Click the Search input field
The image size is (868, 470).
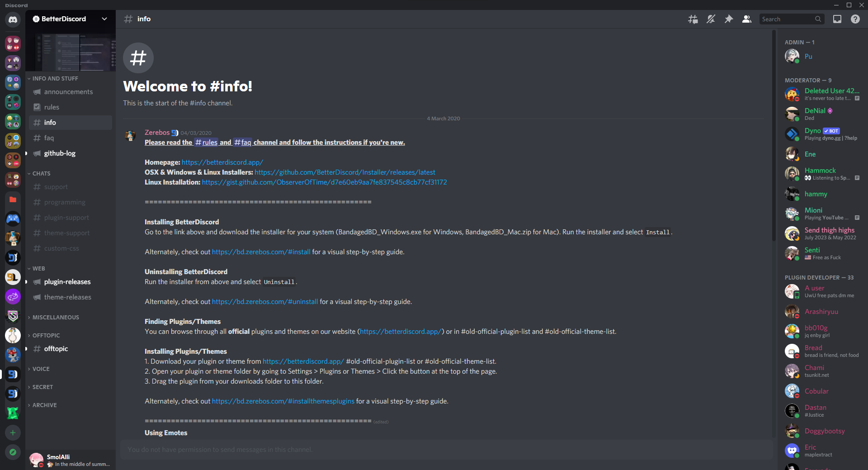pos(787,19)
